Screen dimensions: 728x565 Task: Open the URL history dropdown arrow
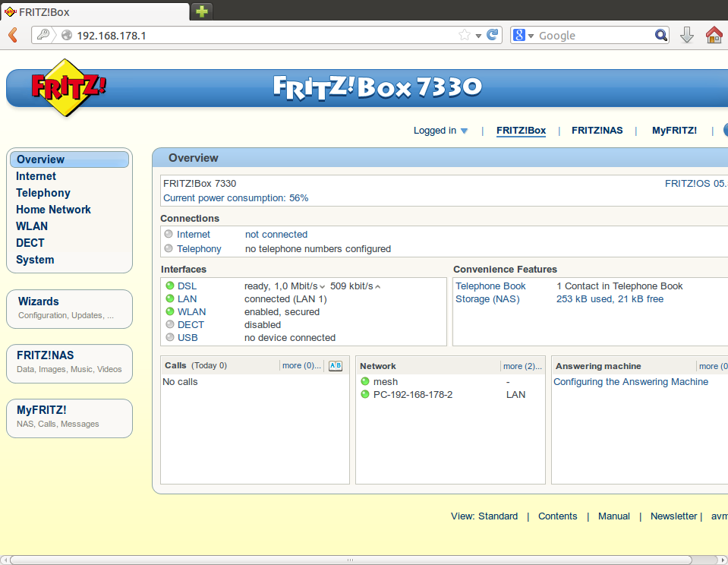[478, 36]
